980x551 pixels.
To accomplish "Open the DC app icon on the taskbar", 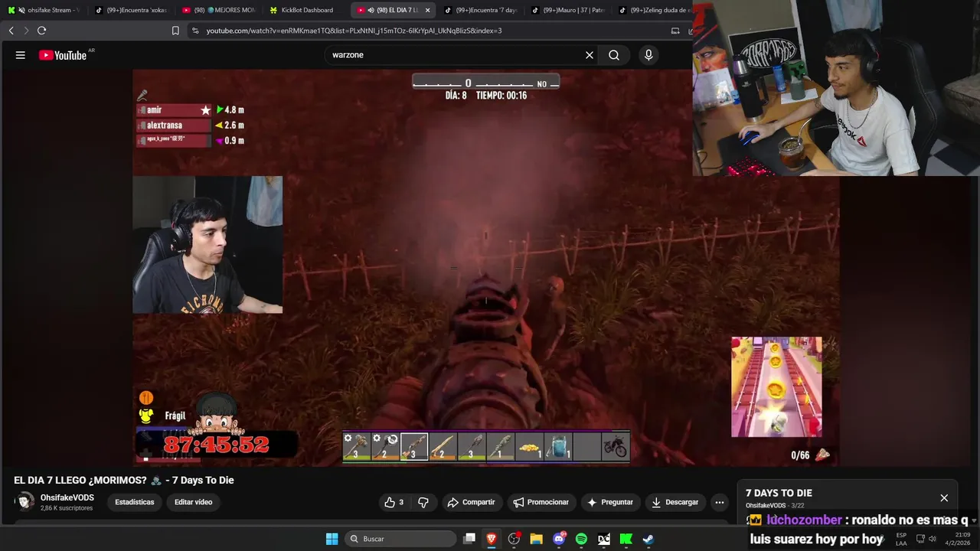I will pos(603,539).
